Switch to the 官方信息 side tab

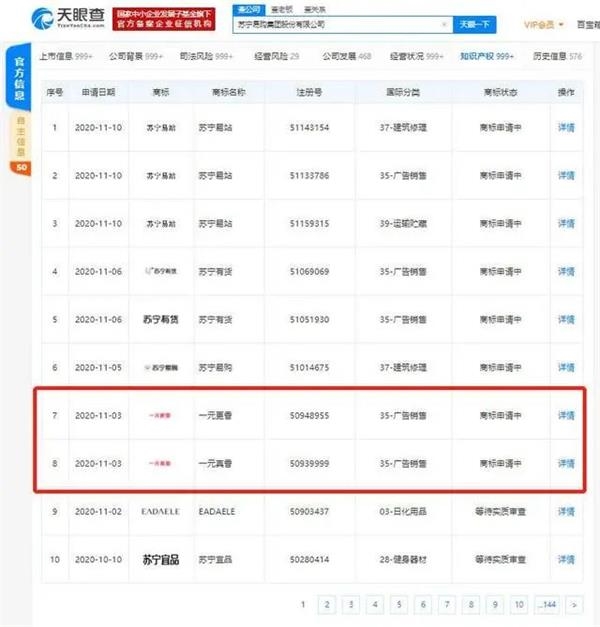[19, 78]
